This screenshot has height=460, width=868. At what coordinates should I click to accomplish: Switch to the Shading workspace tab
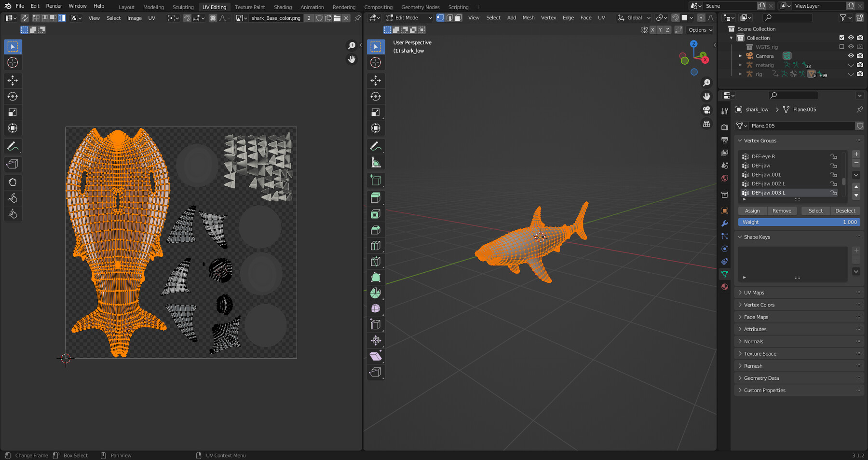(283, 7)
